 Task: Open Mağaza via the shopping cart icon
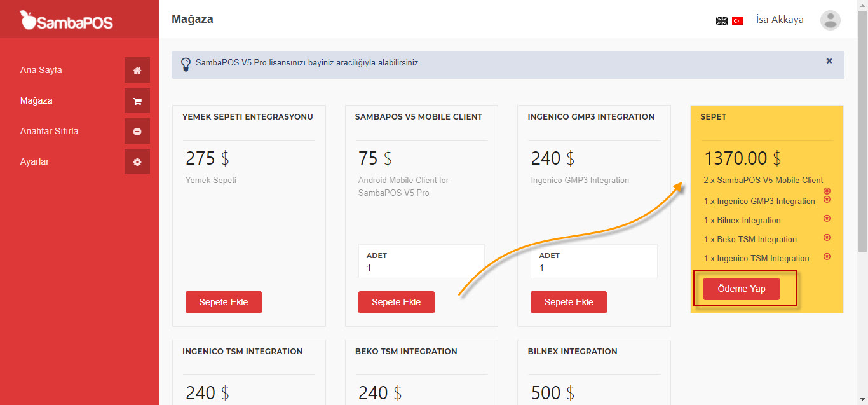point(137,100)
